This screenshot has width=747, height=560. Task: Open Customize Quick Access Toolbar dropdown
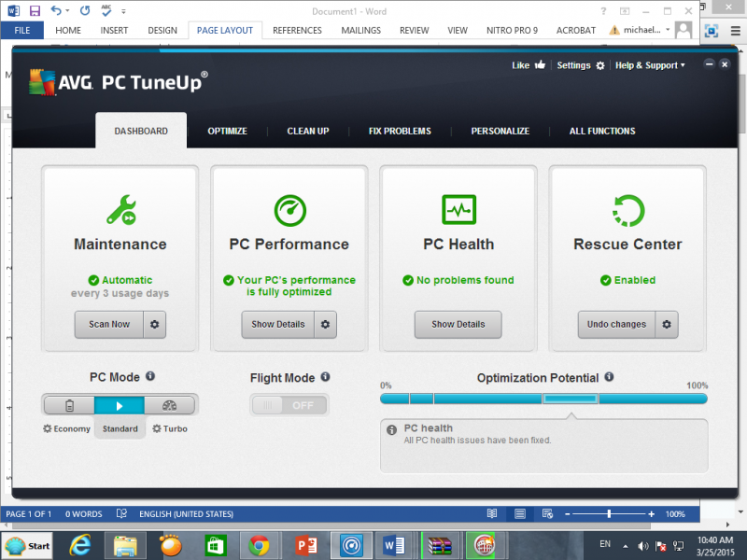(123, 11)
